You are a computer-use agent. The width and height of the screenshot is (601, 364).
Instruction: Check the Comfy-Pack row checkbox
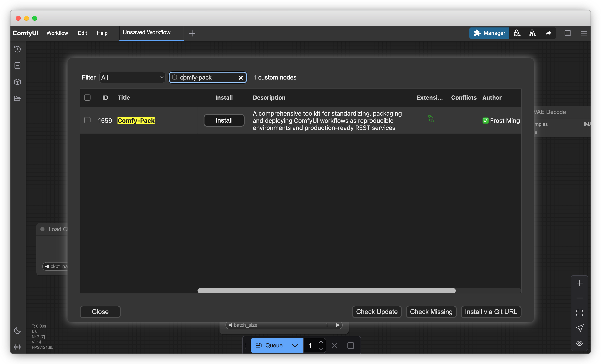(x=87, y=120)
